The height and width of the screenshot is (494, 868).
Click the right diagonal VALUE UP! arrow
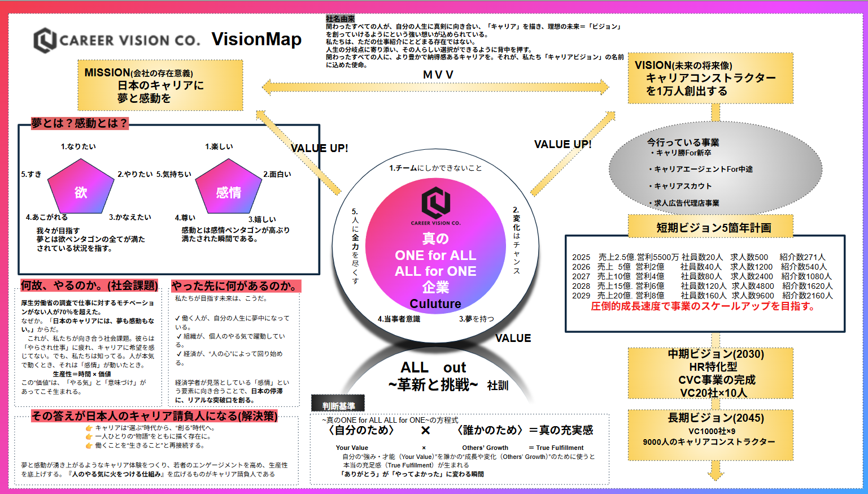click(573, 153)
